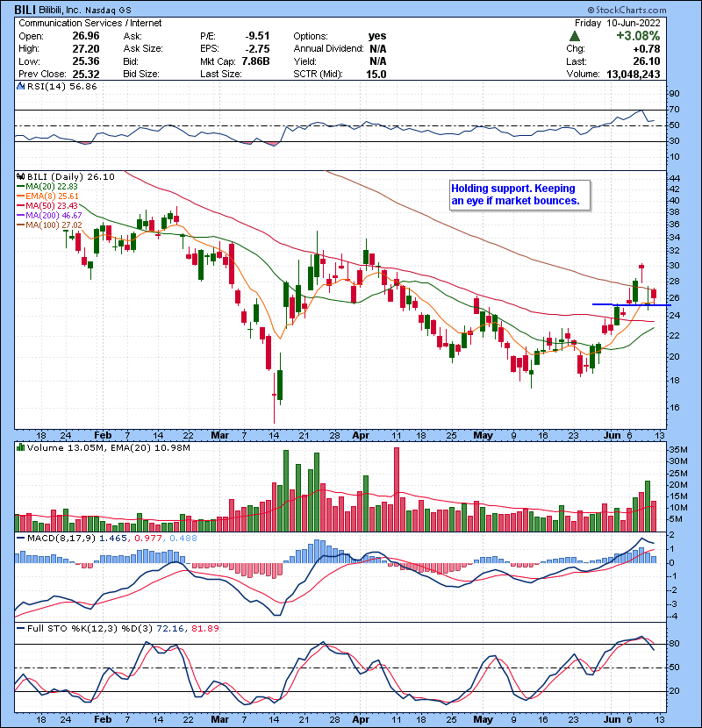Viewport: 702px width, 728px height.
Task: Click the volume bars icon beside Volume 13.05M
Action: pyautogui.click(x=20, y=447)
